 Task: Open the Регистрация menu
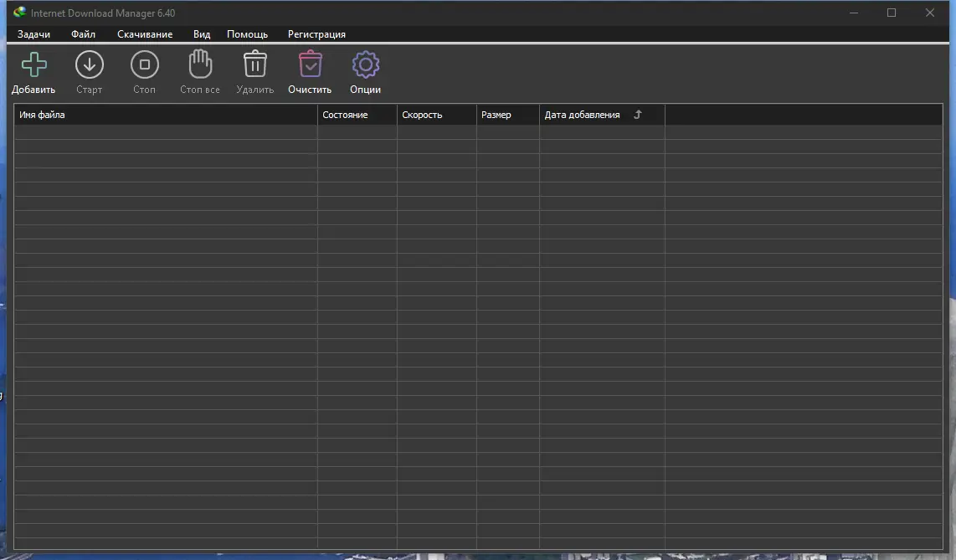[x=316, y=34]
